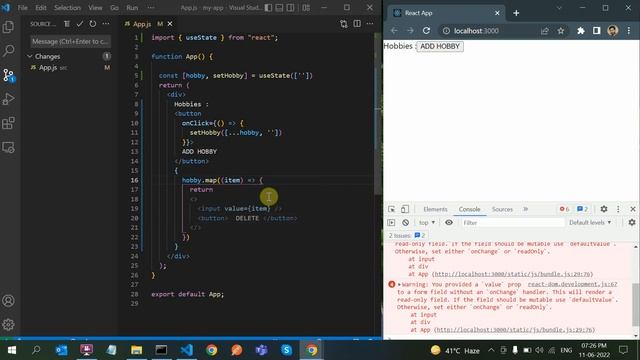The height and width of the screenshot is (360, 640).
Task: Click the ADD HOBBY button
Action: pyautogui.click(x=440, y=46)
